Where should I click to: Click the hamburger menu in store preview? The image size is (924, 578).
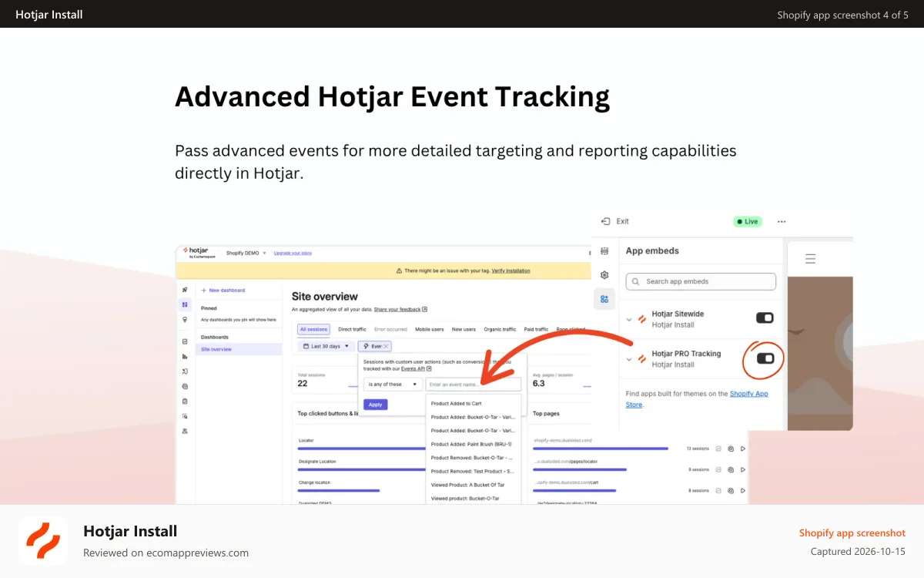810,259
